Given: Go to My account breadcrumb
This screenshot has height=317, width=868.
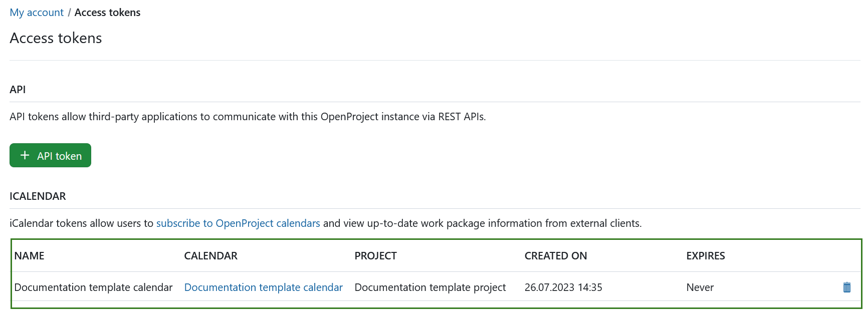Looking at the screenshot, I should tap(37, 13).
